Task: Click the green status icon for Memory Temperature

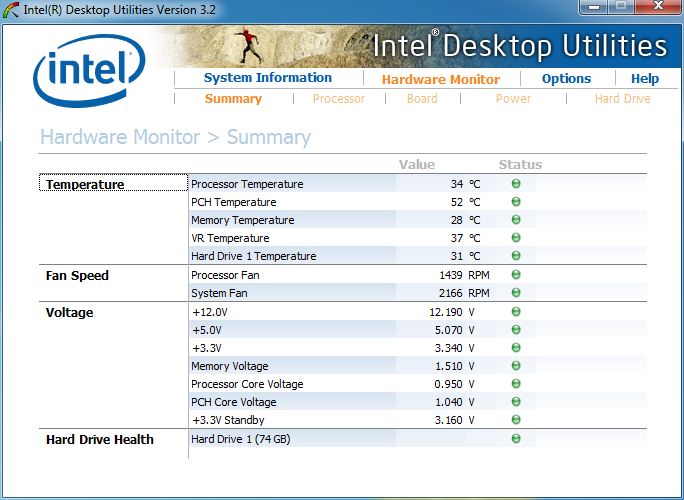Action: [x=516, y=219]
